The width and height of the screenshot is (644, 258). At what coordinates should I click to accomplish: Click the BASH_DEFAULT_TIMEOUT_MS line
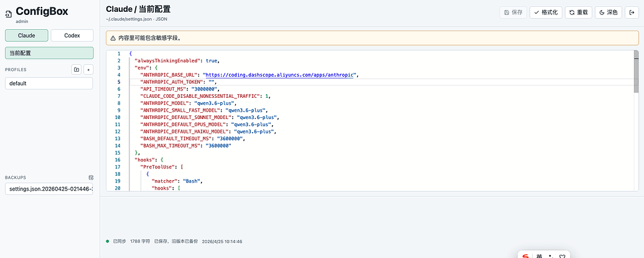point(192,139)
